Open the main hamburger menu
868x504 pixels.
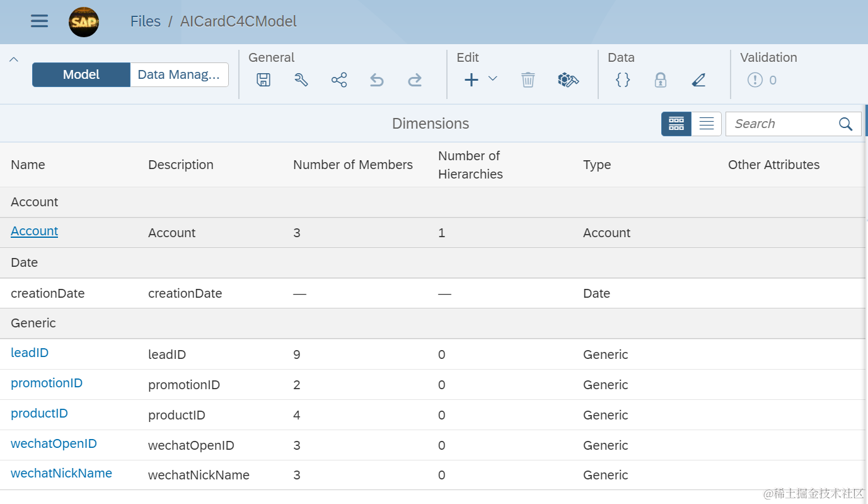coord(39,21)
